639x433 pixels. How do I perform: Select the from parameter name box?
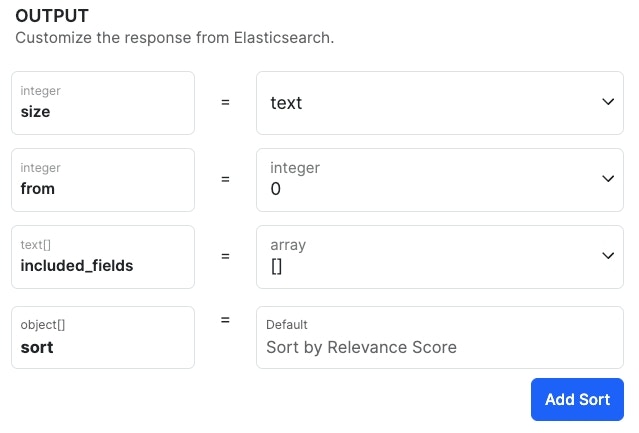click(x=103, y=179)
